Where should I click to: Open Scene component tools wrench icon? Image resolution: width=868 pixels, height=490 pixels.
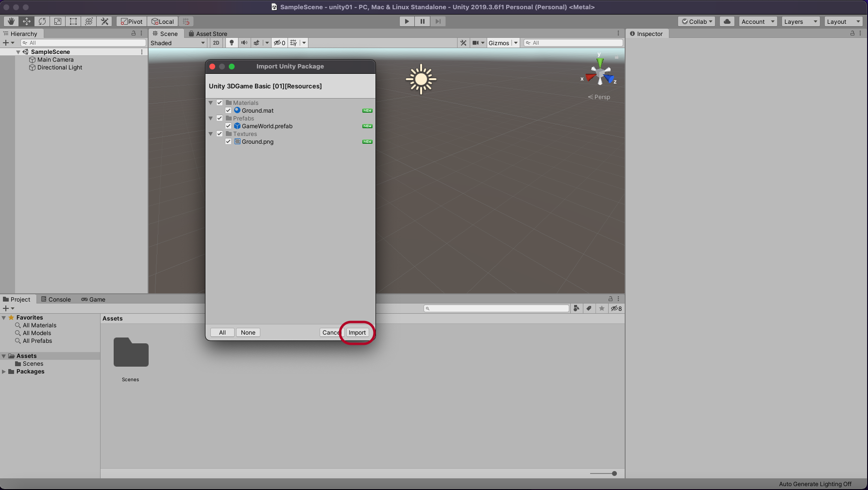tap(463, 43)
